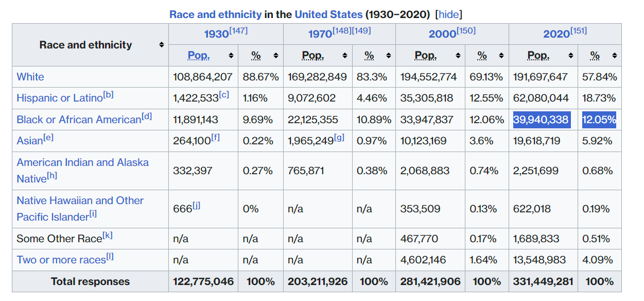Sort the 2000 Pop. column arrows
Viewport: 644px width, 301px height.
(x=458, y=55)
